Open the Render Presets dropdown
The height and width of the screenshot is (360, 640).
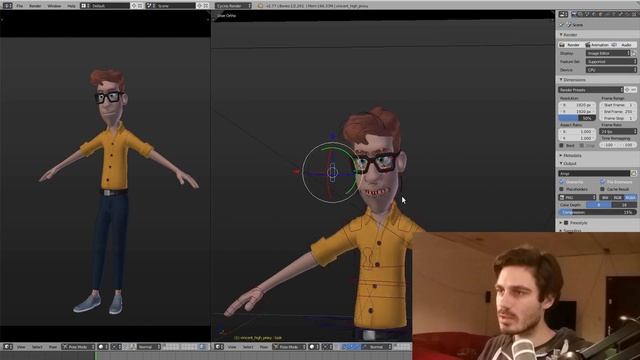(x=591, y=90)
